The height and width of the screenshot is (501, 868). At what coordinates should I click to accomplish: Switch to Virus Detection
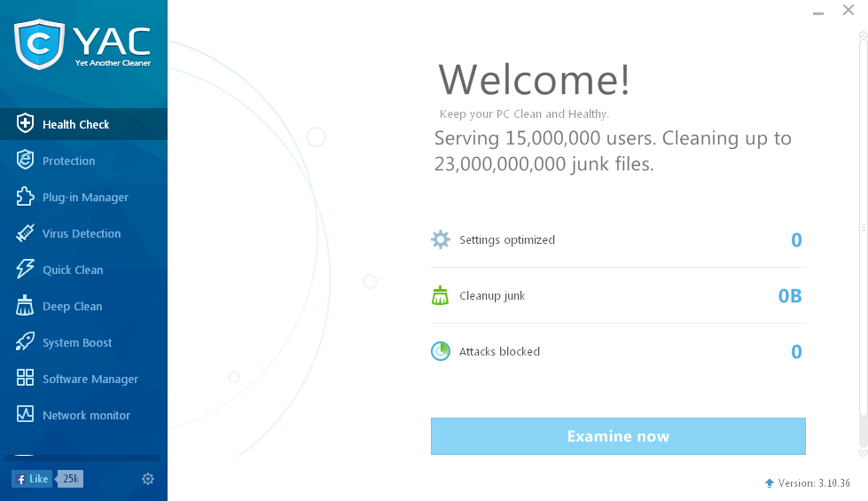[x=83, y=233]
